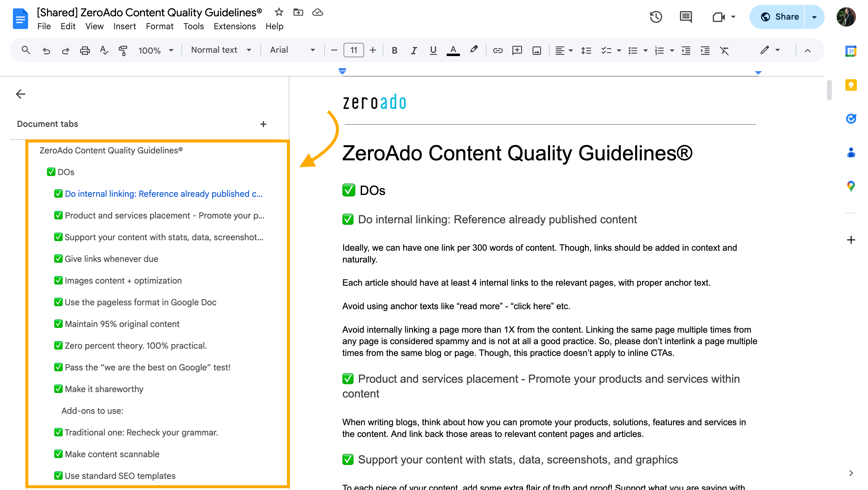Screen dimensions: 868x490
Task: Add a new document tab with the plus
Action: coord(263,124)
